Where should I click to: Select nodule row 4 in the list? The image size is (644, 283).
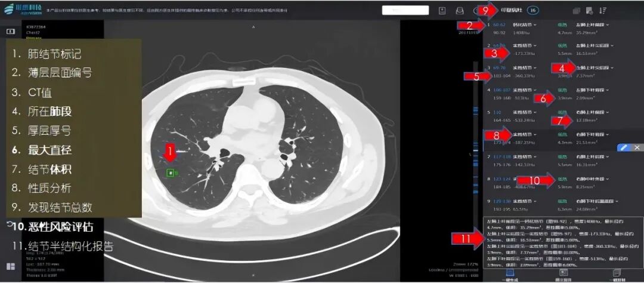(x=555, y=94)
